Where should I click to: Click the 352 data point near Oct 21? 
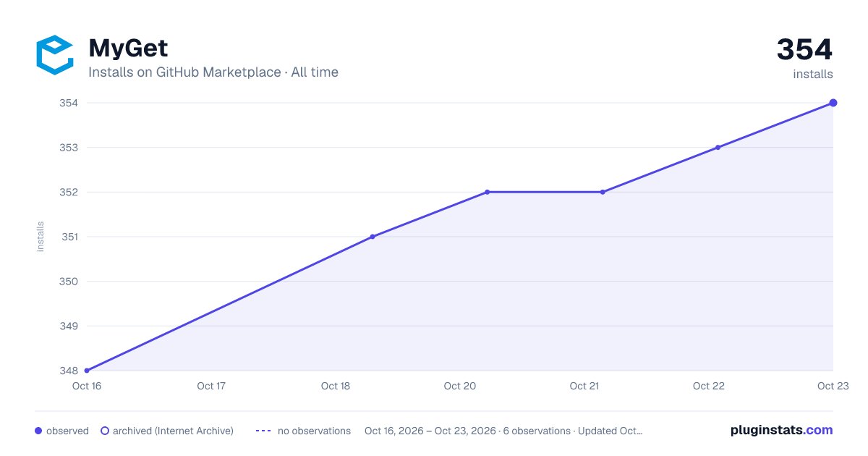603,192
